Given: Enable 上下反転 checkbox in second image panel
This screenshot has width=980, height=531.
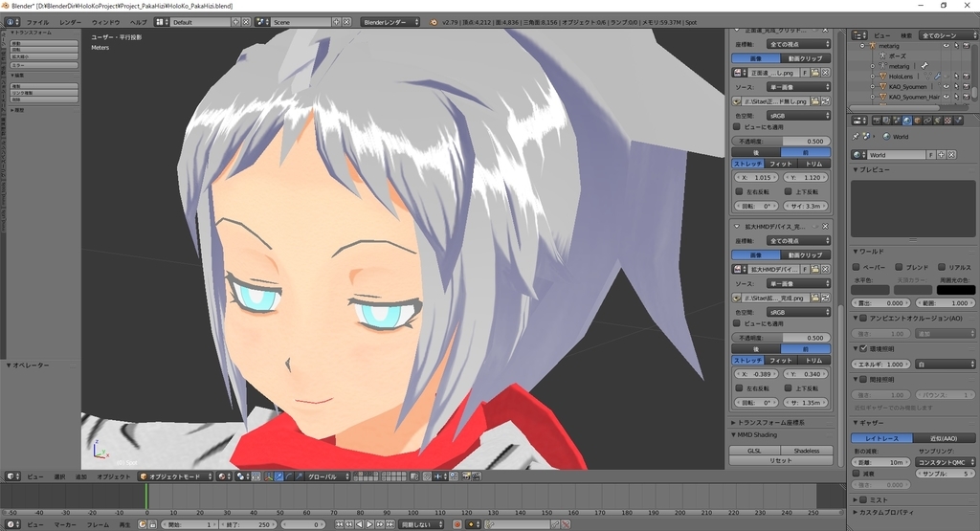Looking at the screenshot, I should point(788,387).
